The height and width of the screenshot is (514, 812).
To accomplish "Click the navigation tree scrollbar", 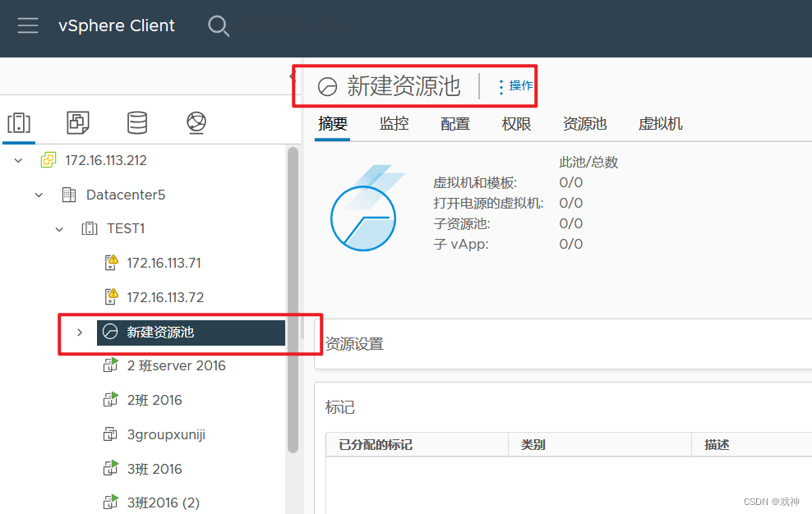I will [293, 301].
